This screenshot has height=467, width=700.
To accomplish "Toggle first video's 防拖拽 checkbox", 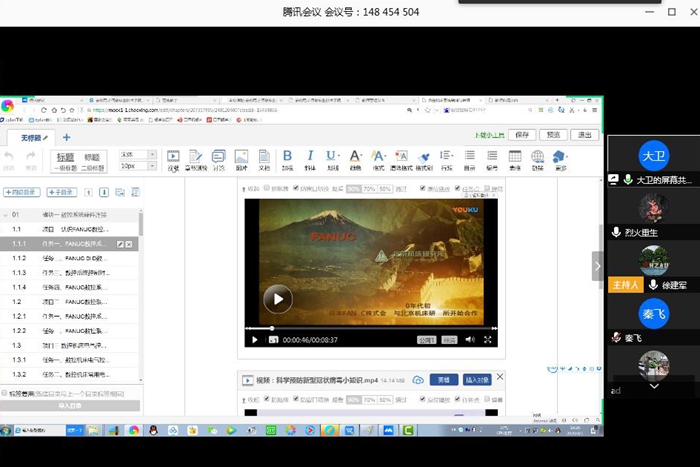I will click(x=267, y=188).
